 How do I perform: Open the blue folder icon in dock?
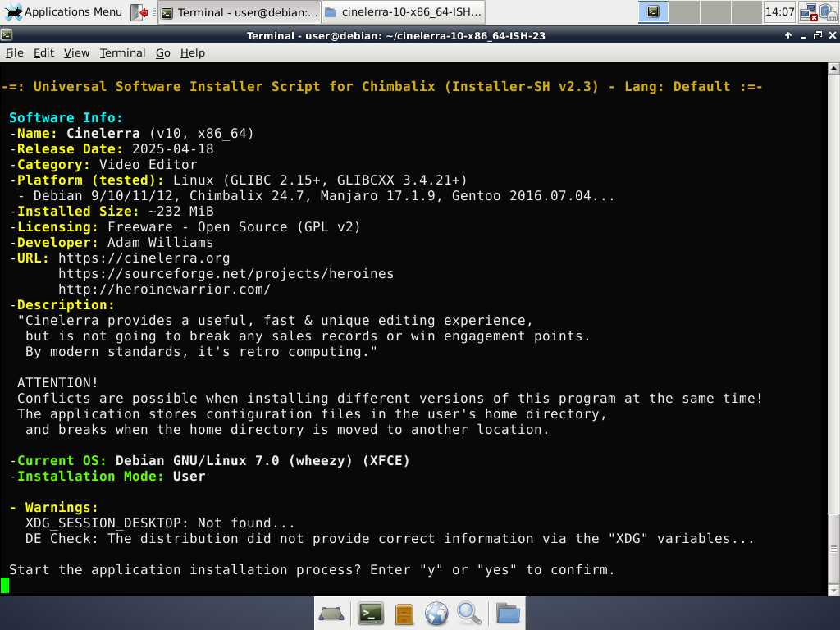[x=508, y=614]
